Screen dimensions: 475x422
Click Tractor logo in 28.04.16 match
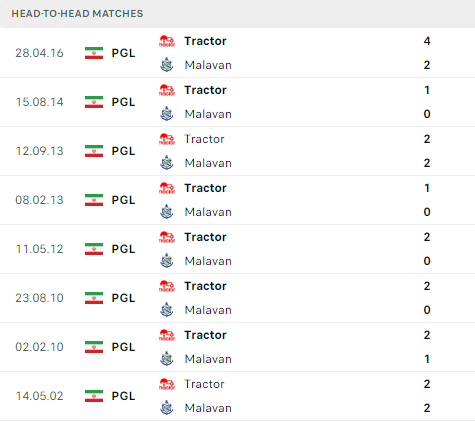[167, 41]
